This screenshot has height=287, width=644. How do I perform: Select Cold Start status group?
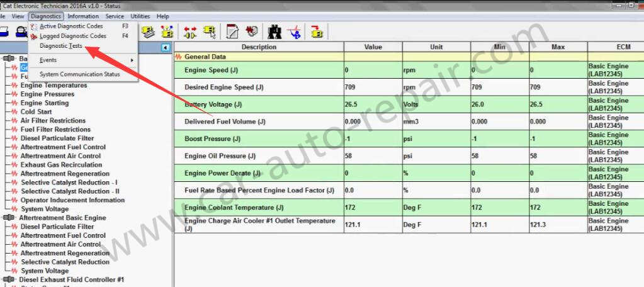click(x=36, y=111)
